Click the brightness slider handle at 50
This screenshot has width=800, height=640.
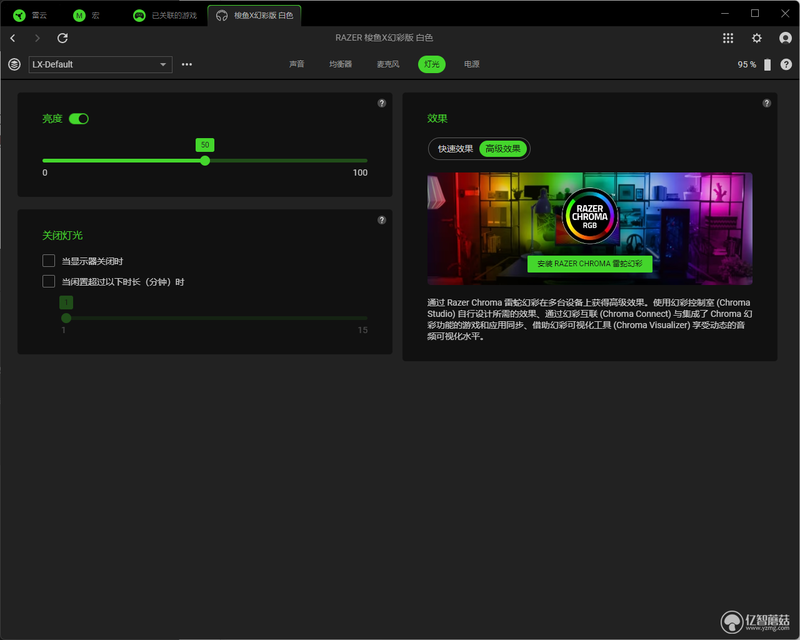coord(205,161)
